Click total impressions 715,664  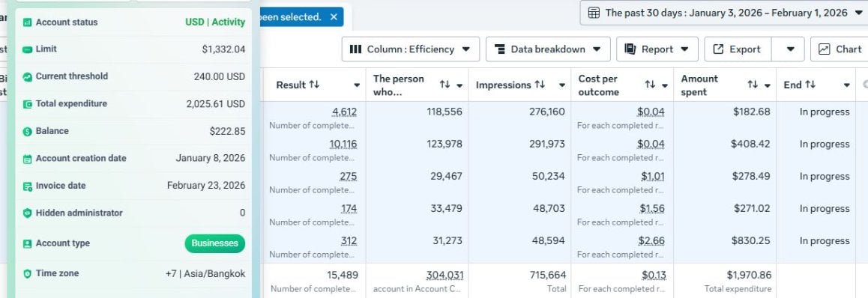(547, 275)
